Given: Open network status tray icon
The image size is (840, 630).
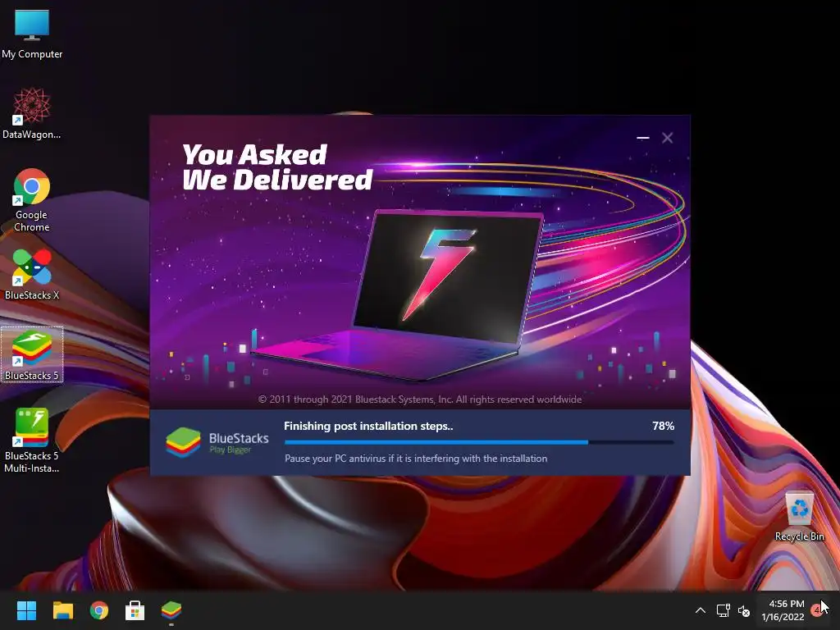Looking at the screenshot, I should pos(724,610).
